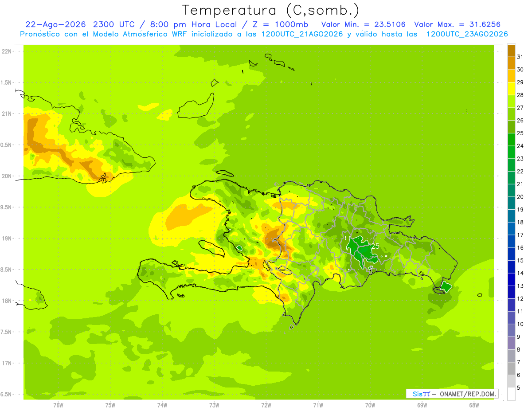This screenshot has width=532, height=411.
Task: Pick the lime swatch between 27 and 28
Action: point(511,102)
